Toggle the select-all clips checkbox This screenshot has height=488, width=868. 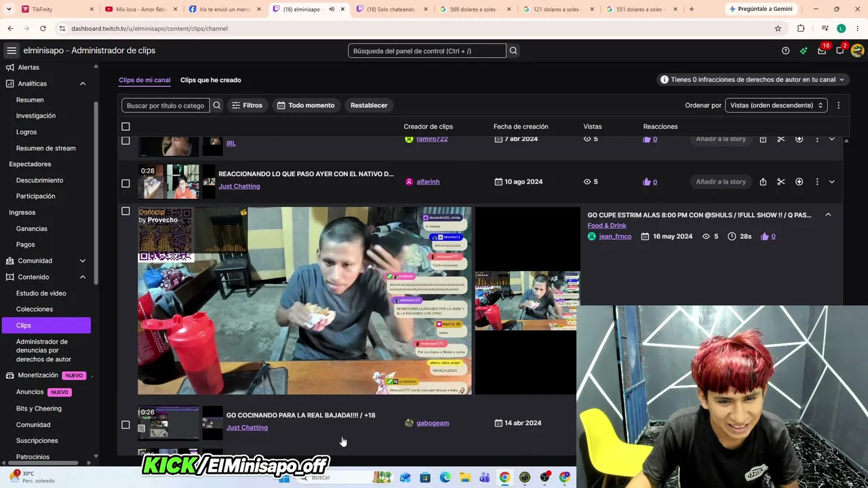click(x=125, y=127)
